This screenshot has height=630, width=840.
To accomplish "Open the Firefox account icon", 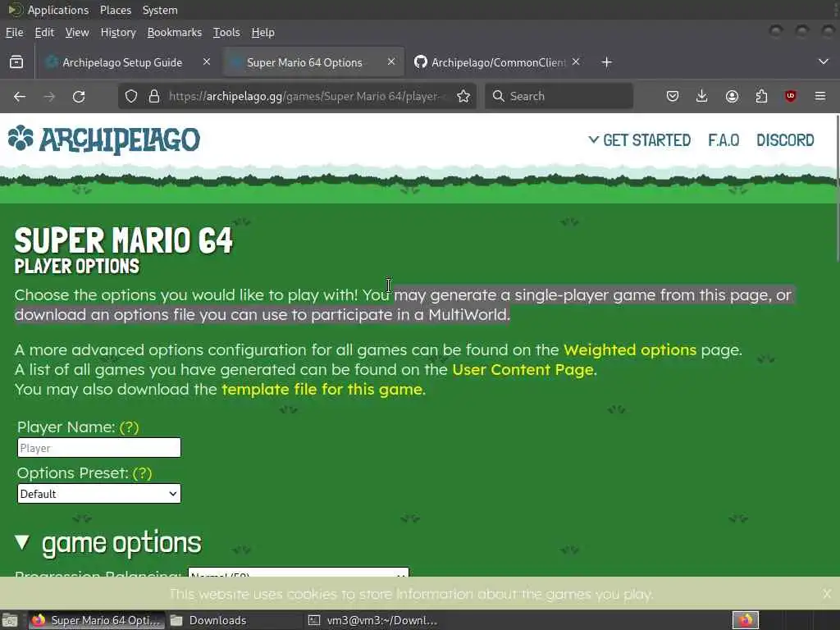I will point(732,97).
